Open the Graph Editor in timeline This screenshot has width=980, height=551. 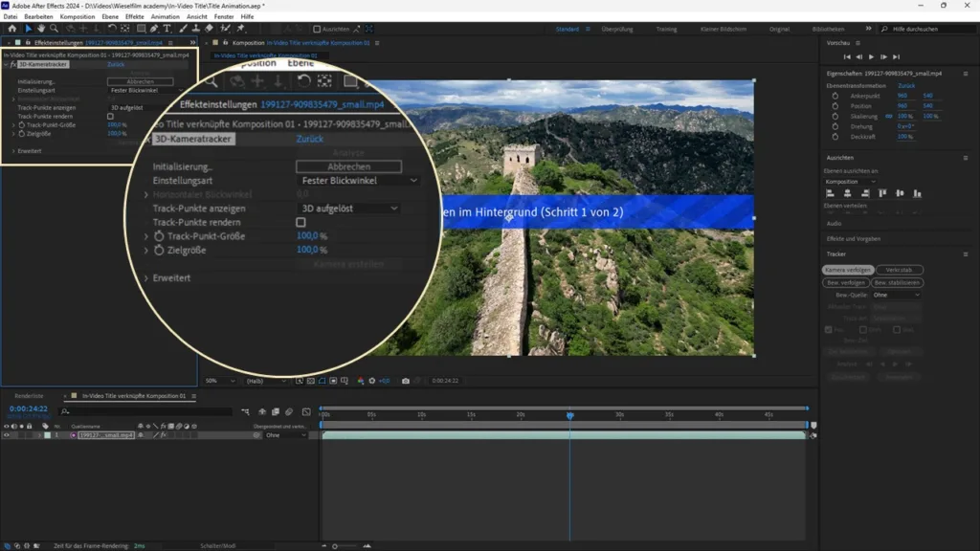[306, 411]
